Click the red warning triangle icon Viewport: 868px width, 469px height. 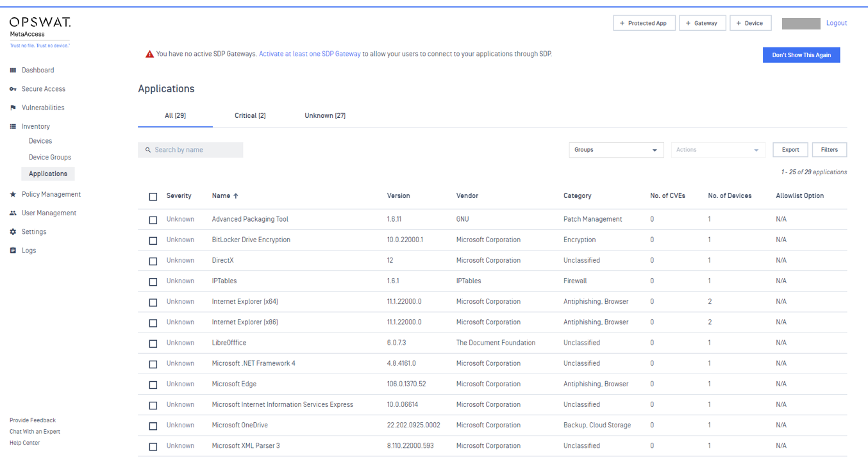coord(149,54)
